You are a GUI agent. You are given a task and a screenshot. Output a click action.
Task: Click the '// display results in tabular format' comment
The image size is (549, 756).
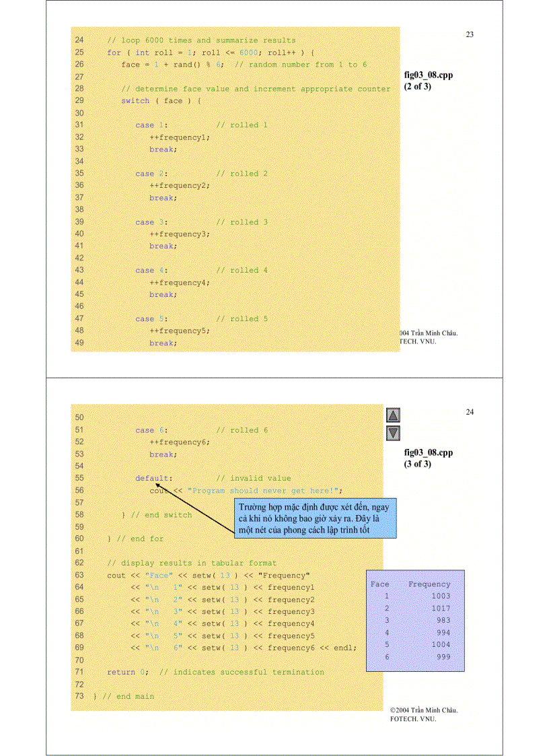[192, 563]
